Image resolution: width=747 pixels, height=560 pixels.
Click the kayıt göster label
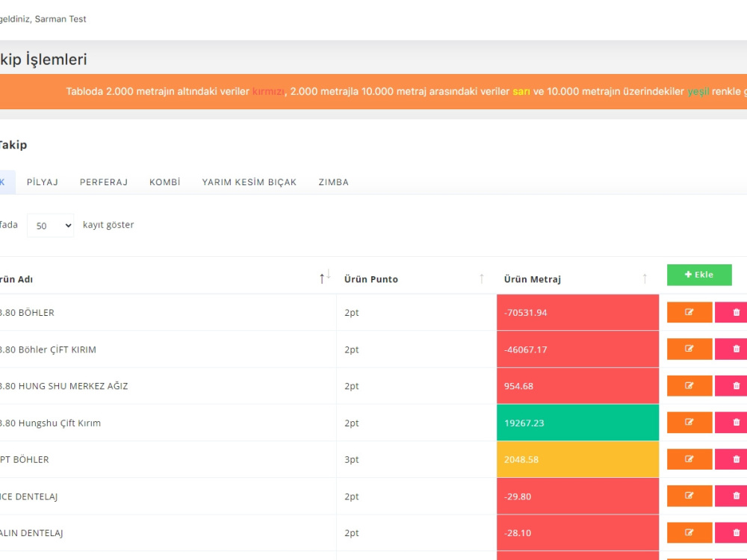(108, 225)
